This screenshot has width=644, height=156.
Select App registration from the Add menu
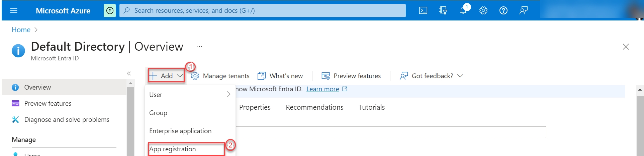tap(173, 149)
